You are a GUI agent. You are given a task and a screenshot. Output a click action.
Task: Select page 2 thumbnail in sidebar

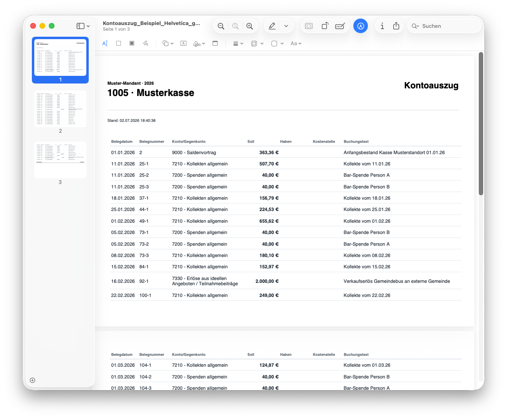(x=61, y=109)
